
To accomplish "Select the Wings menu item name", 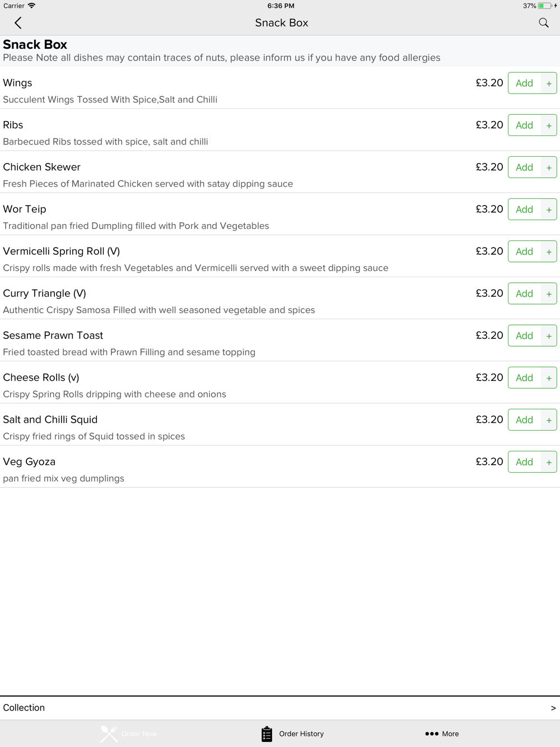I will (17, 83).
